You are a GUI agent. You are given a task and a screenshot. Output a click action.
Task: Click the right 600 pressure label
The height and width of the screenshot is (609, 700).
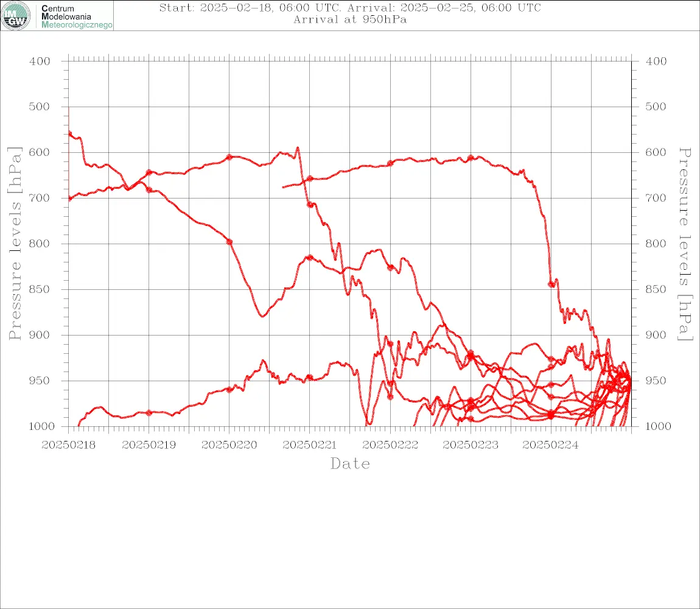point(656,152)
